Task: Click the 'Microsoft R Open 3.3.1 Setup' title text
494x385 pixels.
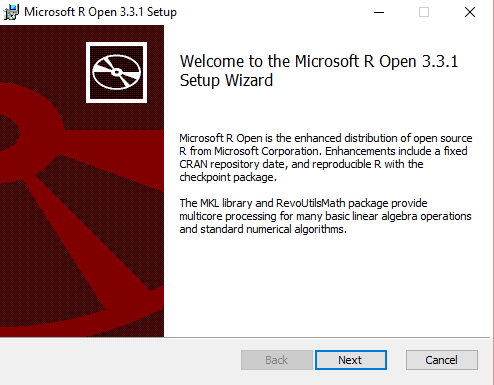Action: tap(100, 12)
